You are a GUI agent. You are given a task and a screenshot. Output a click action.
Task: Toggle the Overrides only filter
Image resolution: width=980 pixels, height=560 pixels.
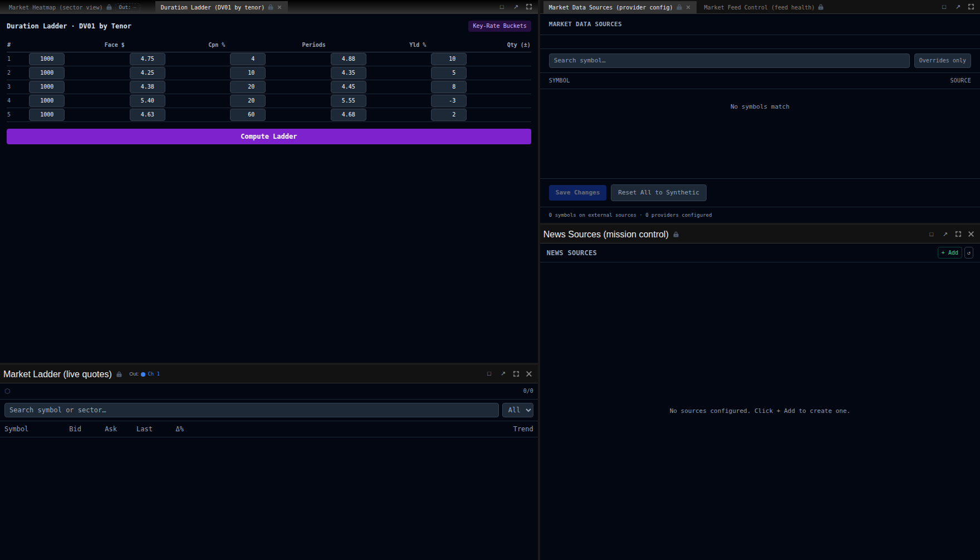click(942, 61)
